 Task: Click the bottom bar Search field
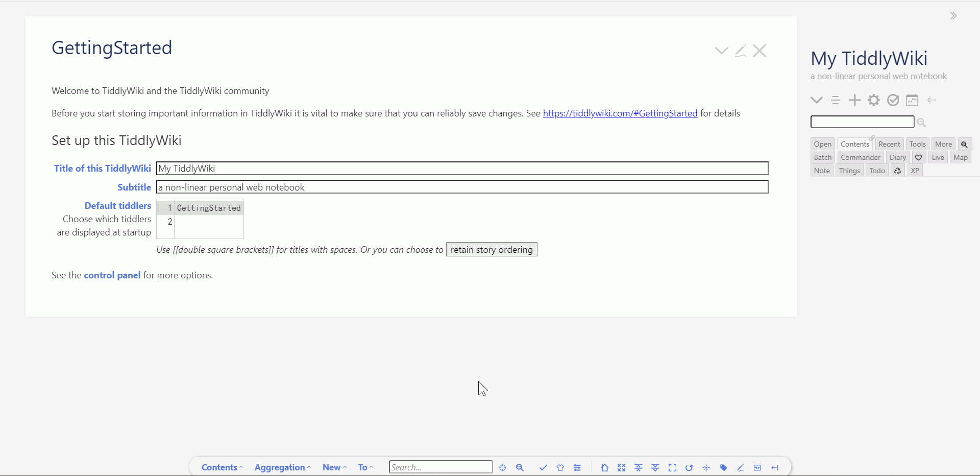[440, 467]
